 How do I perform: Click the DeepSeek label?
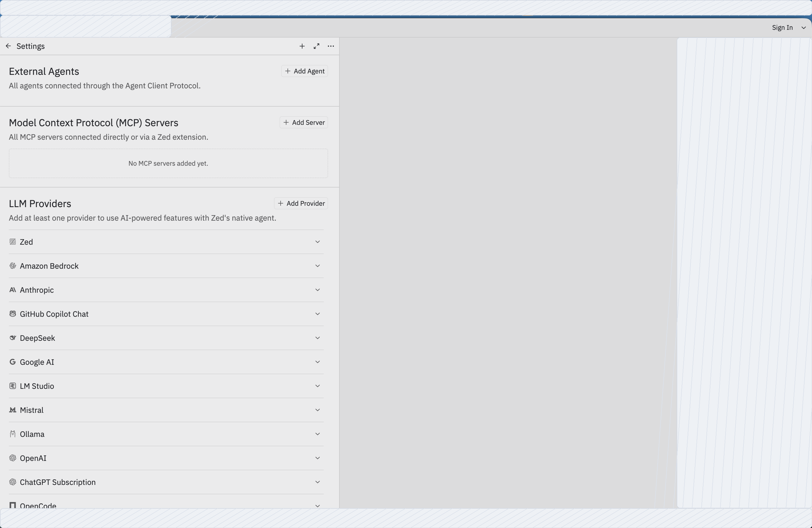(38, 338)
